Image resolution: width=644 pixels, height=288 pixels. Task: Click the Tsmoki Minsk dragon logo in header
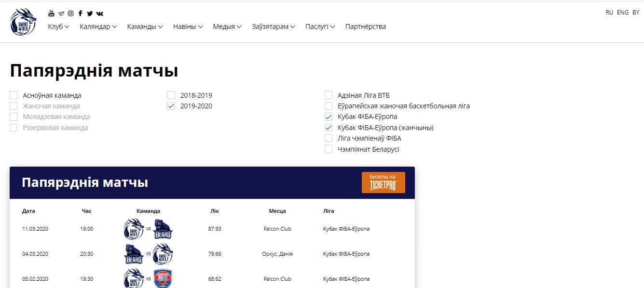(x=23, y=22)
